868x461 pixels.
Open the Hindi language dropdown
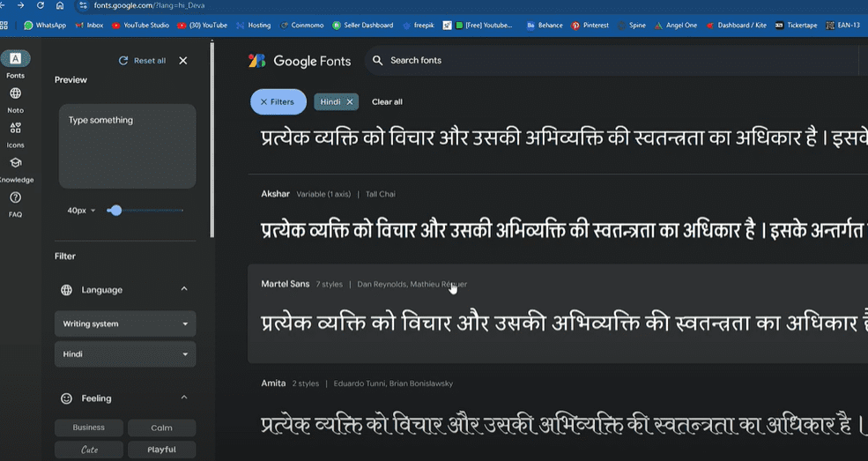pos(125,354)
